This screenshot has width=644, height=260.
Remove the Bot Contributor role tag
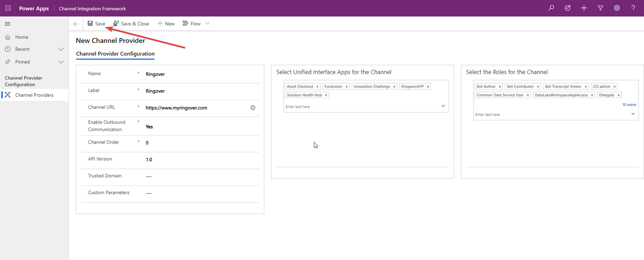[538, 86]
